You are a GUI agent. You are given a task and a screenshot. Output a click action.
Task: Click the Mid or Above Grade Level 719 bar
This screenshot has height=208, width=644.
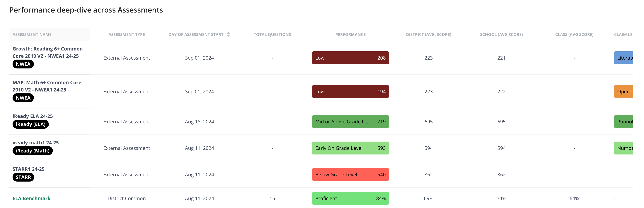click(x=350, y=122)
